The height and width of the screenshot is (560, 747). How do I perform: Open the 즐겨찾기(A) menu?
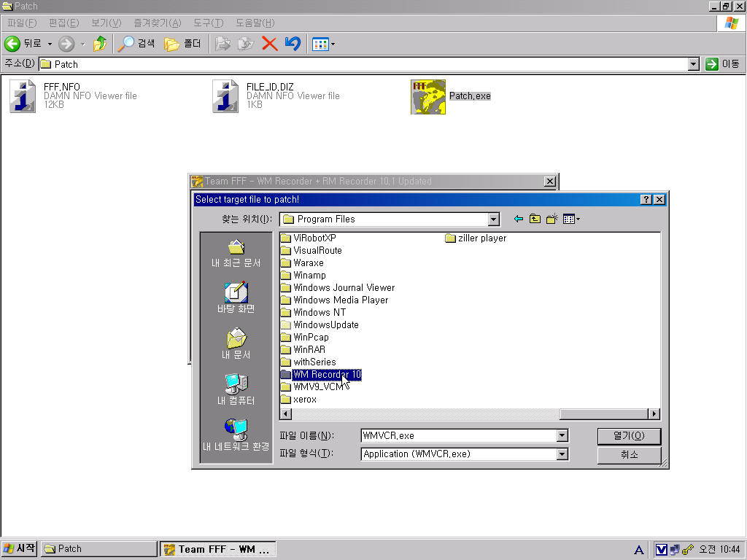point(158,23)
